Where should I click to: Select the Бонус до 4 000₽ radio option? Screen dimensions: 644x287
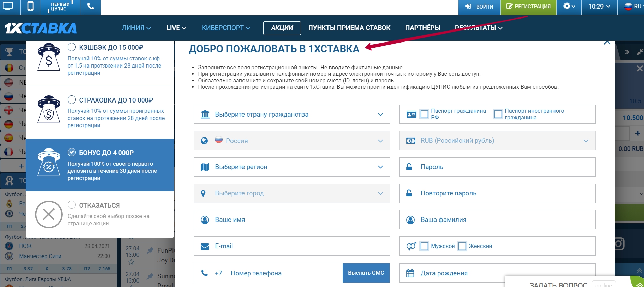tap(72, 152)
